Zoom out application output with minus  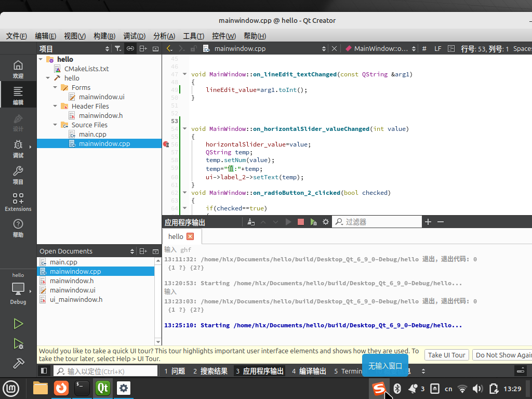[441, 222]
